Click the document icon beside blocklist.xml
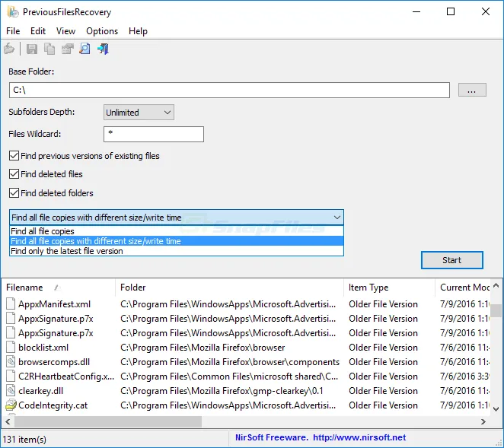This screenshot has width=504, height=448. point(11,348)
